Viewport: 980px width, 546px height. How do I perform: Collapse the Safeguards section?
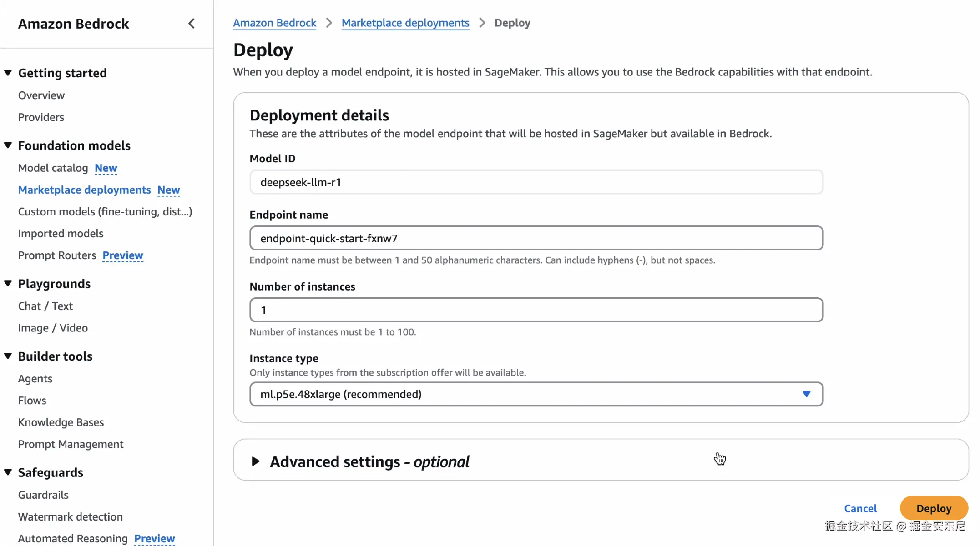(8, 472)
